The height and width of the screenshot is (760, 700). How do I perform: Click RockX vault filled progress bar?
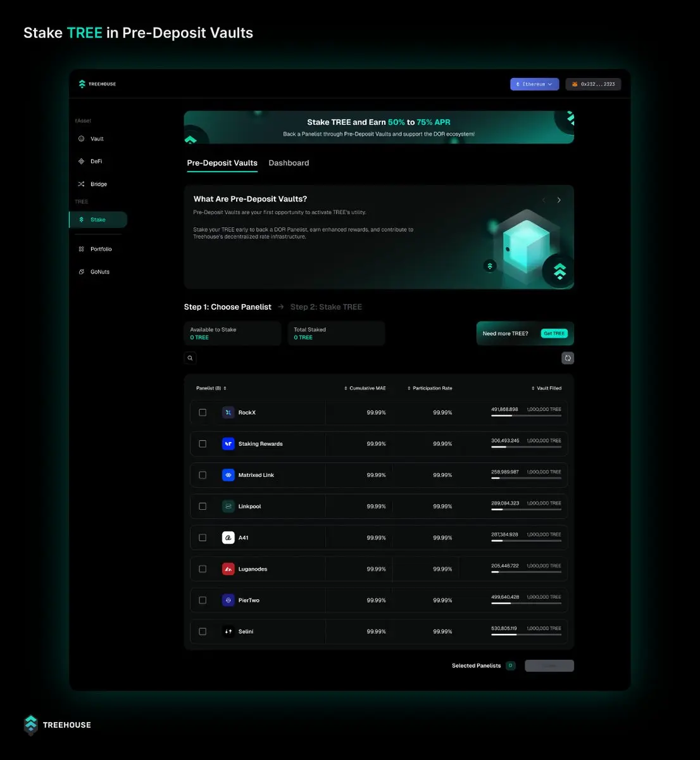(x=527, y=415)
